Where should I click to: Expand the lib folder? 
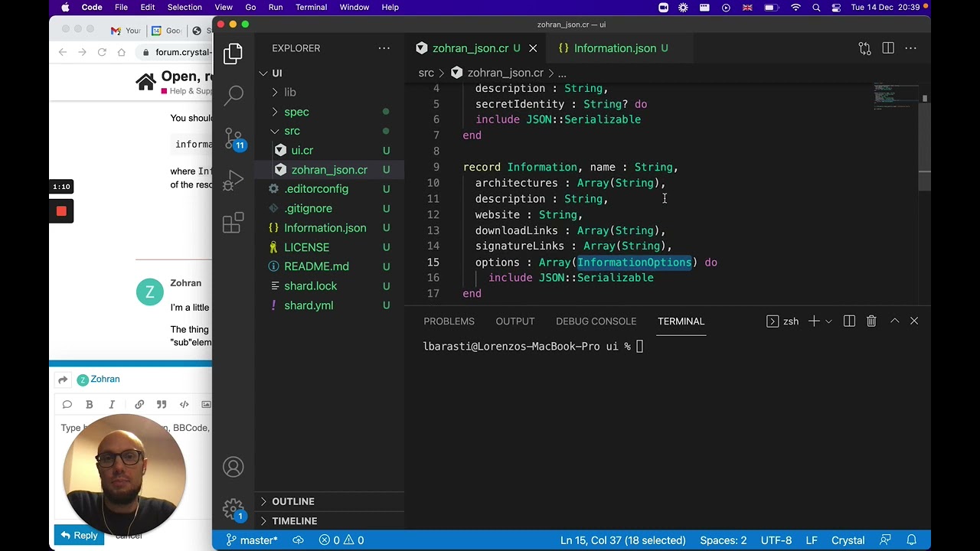pos(290,93)
